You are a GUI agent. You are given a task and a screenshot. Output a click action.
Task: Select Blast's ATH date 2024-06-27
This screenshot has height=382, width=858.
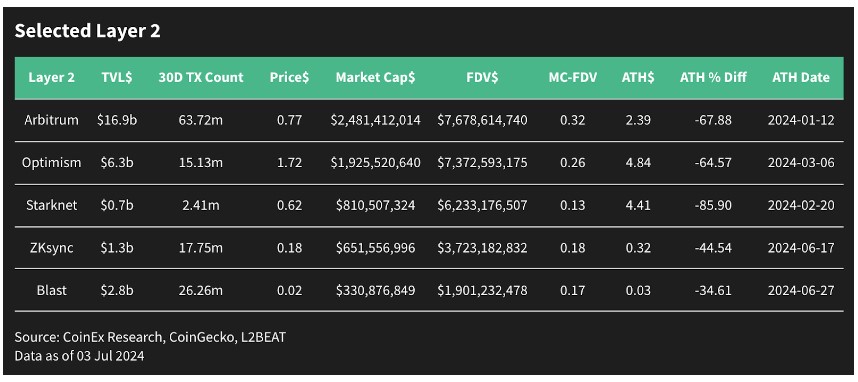pos(801,290)
